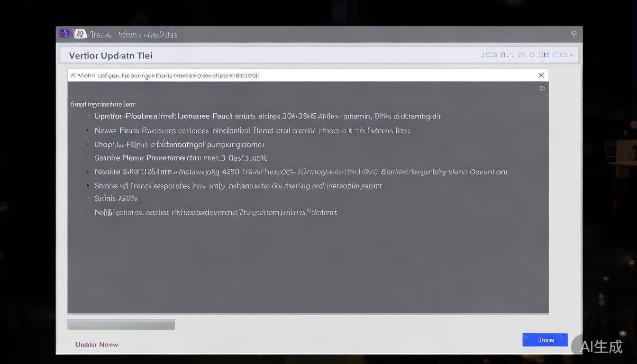Click the white text field beginning "W Ahelm"
The height and width of the screenshot is (364, 637).
(284, 75)
